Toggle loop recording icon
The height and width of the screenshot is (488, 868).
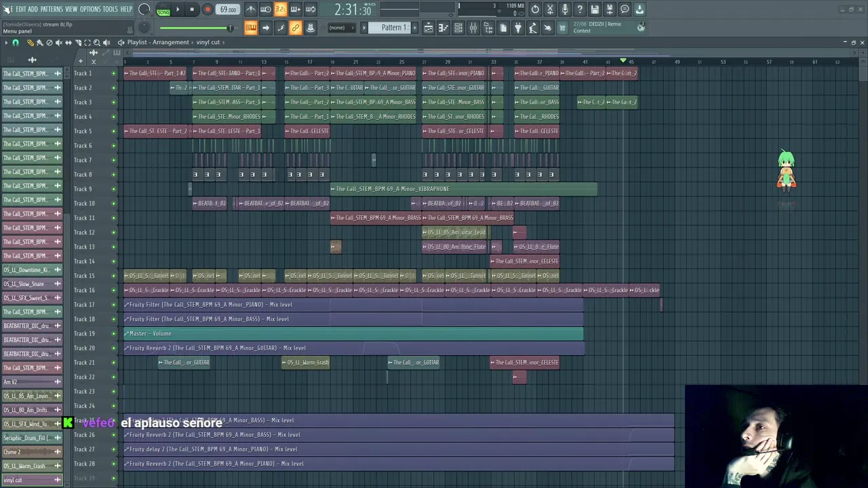311,9
